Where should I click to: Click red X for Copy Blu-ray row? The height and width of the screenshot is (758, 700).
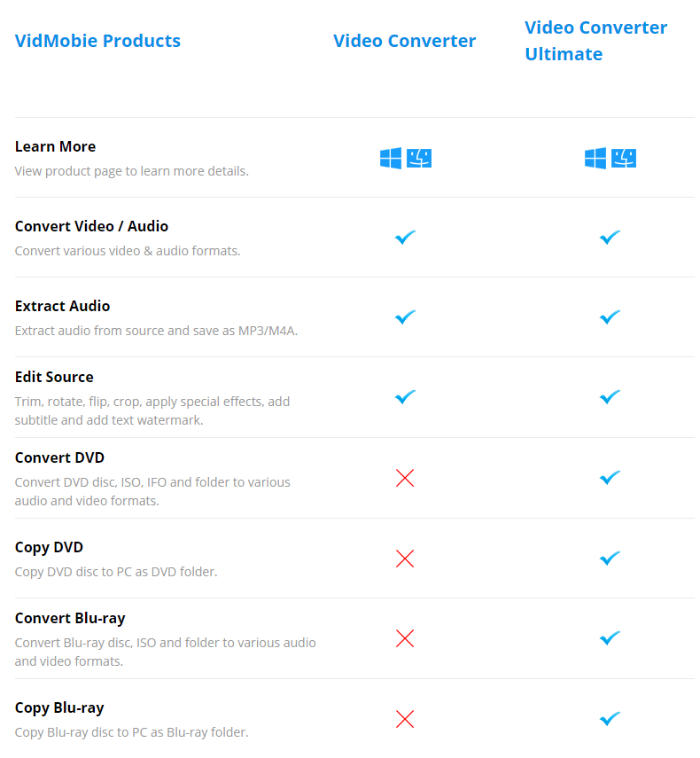[405, 719]
